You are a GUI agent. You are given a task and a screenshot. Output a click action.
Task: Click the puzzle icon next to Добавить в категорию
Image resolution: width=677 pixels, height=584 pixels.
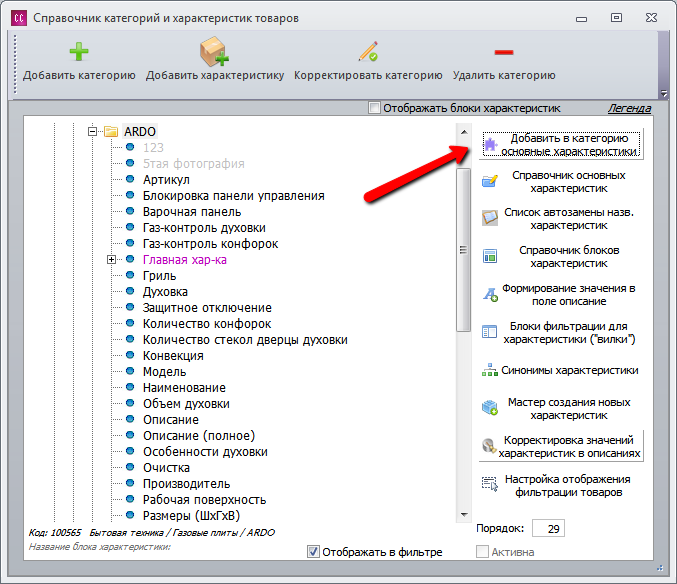point(490,144)
